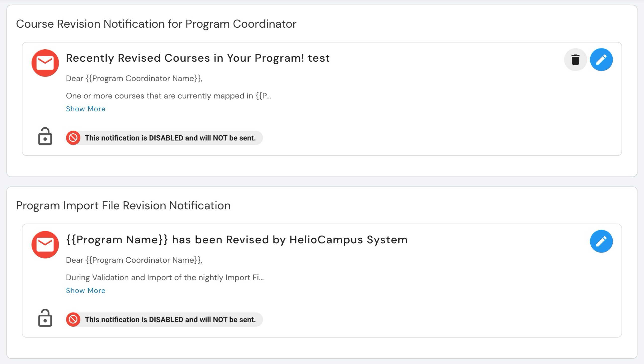
Task: Click the 'Recently Revised Courses in Your Program! test' title
Action: click(198, 58)
